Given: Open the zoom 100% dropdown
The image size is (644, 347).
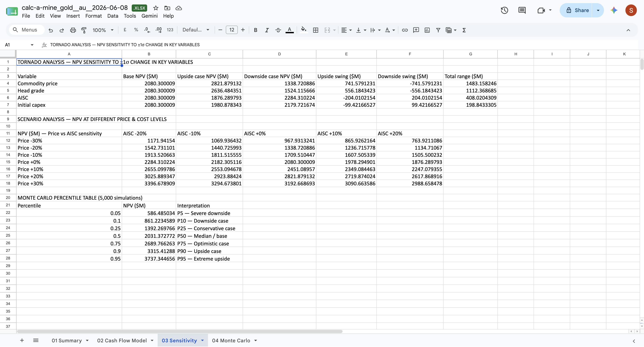Looking at the screenshot, I should point(103,30).
